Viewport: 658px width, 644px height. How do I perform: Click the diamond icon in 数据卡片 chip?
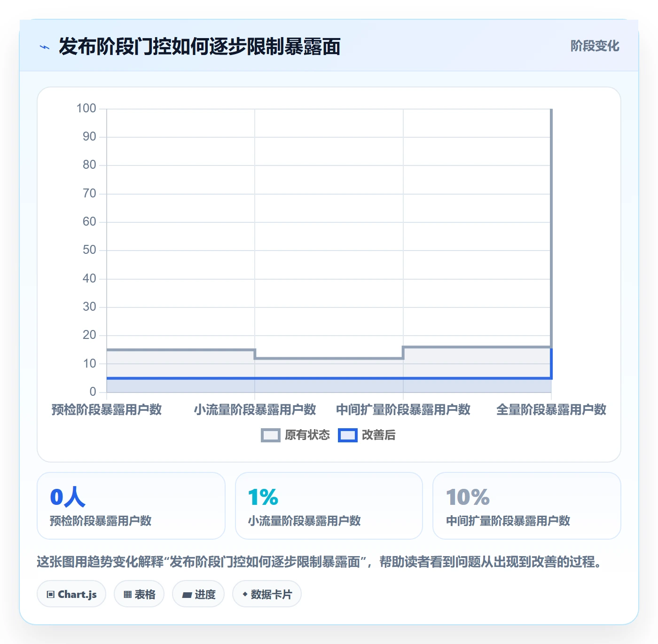[x=245, y=594]
